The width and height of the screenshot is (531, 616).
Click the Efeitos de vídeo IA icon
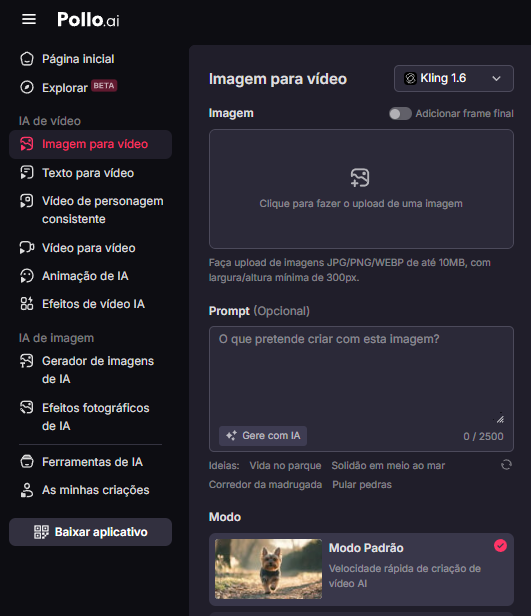point(27,304)
